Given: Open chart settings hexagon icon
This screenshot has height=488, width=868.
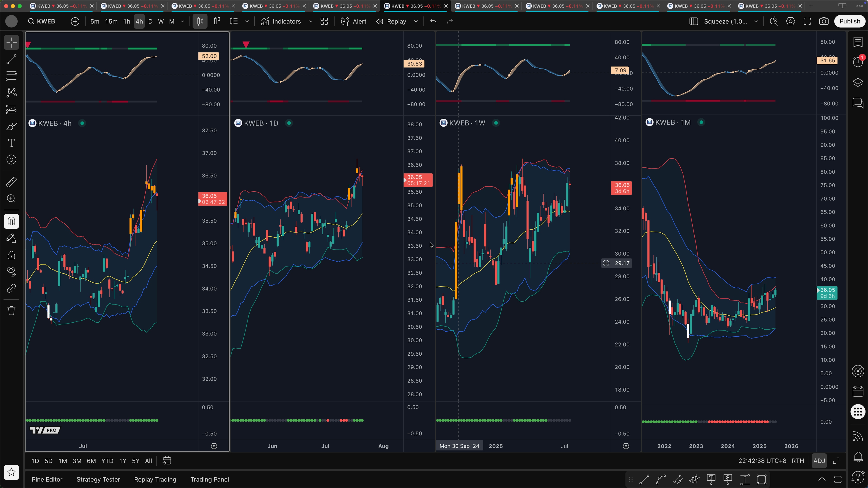Looking at the screenshot, I should coord(790,21).
